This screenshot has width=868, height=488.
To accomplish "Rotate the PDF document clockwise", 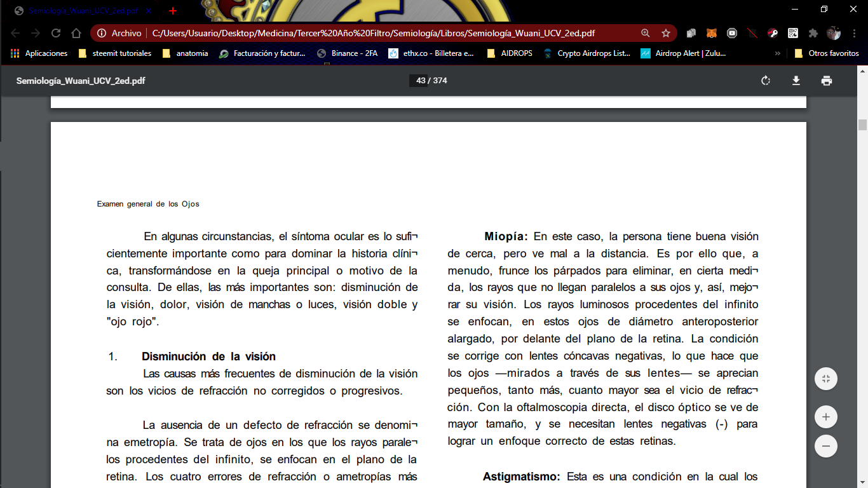I will (766, 81).
